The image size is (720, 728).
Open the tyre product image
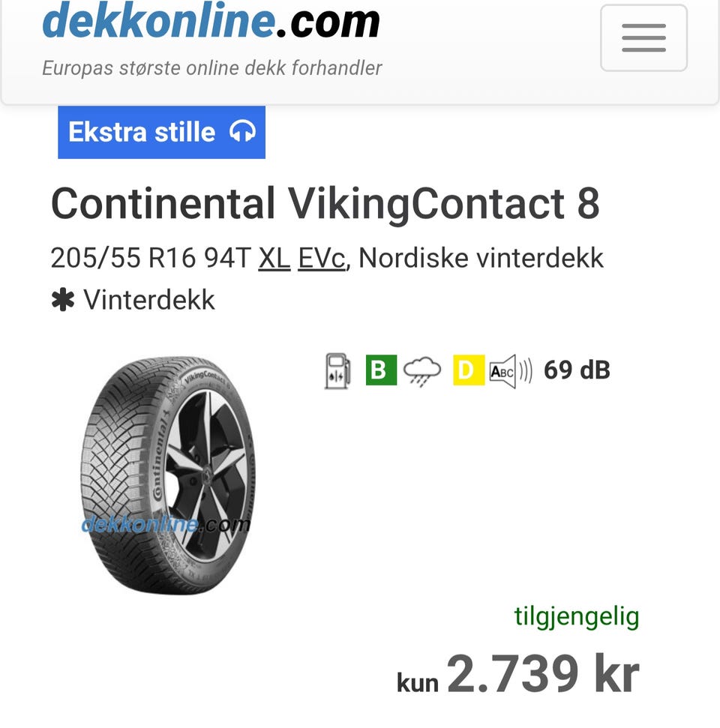(x=168, y=475)
